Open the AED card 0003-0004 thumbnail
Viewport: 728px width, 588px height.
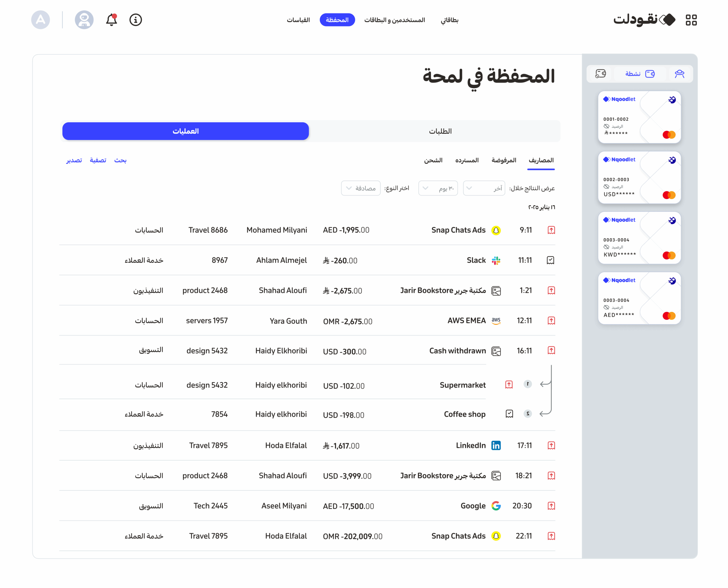639,298
